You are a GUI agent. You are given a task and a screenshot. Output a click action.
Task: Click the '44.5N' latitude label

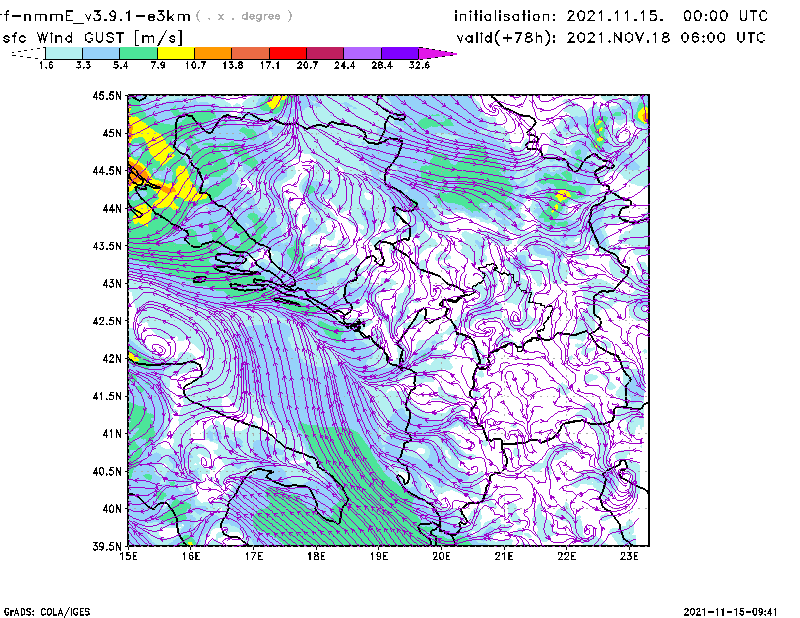point(107,170)
